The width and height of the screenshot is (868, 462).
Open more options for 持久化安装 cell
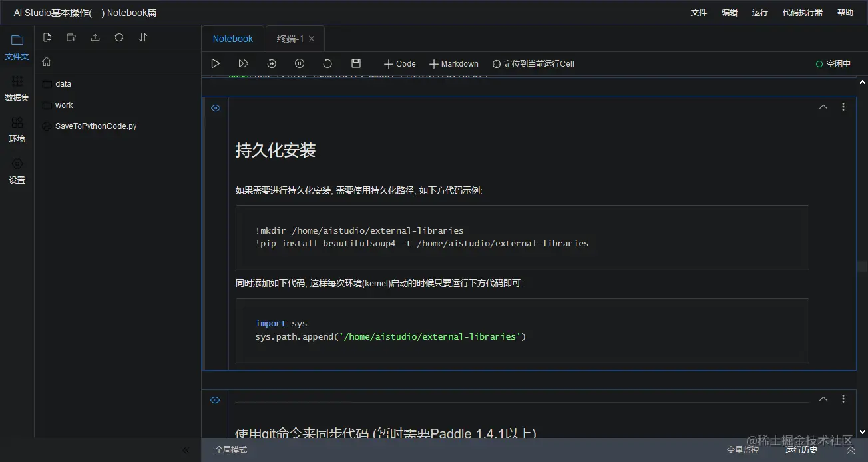(x=843, y=107)
